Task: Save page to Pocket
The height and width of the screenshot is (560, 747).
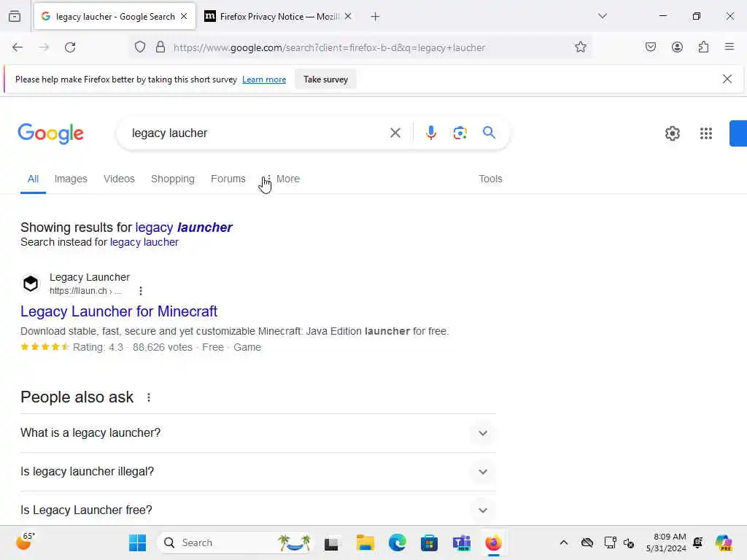Action: click(651, 47)
